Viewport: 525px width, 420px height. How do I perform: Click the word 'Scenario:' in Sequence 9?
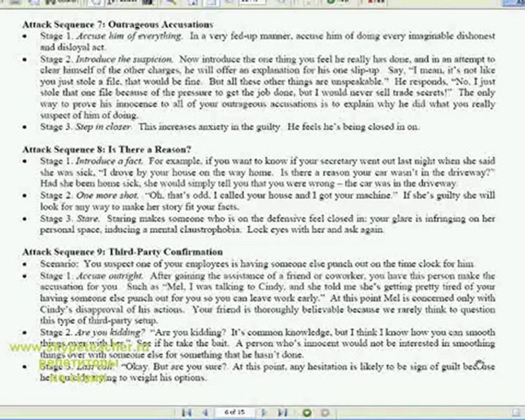point(60,264)
